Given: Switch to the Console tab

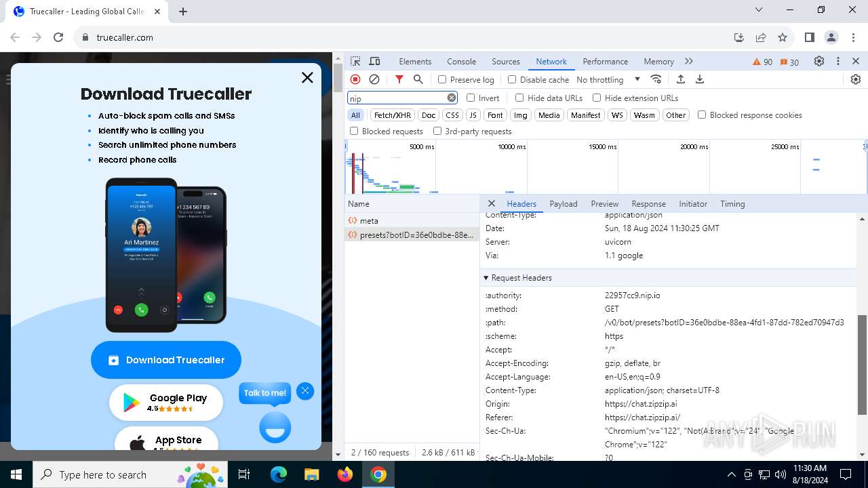Looking at the screenshot, I should tap(461, 62).
